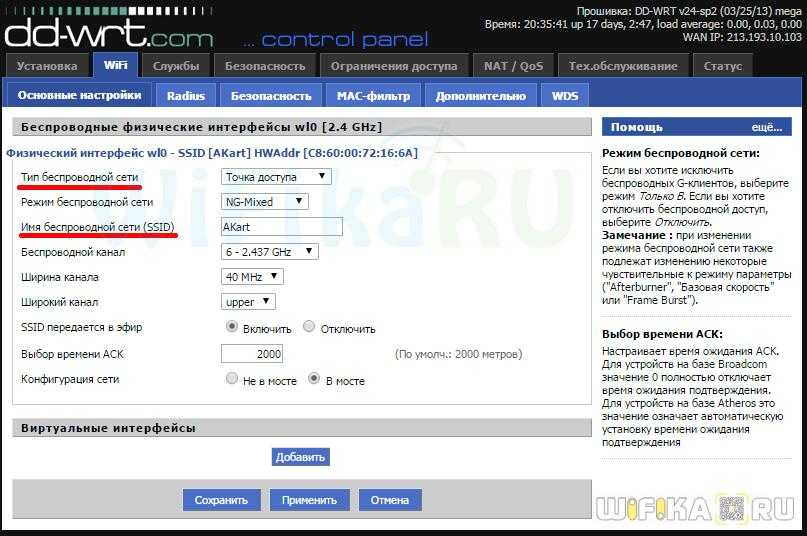
Task: Expand the 40 MHz channel width dropdown
Action: 252,277
